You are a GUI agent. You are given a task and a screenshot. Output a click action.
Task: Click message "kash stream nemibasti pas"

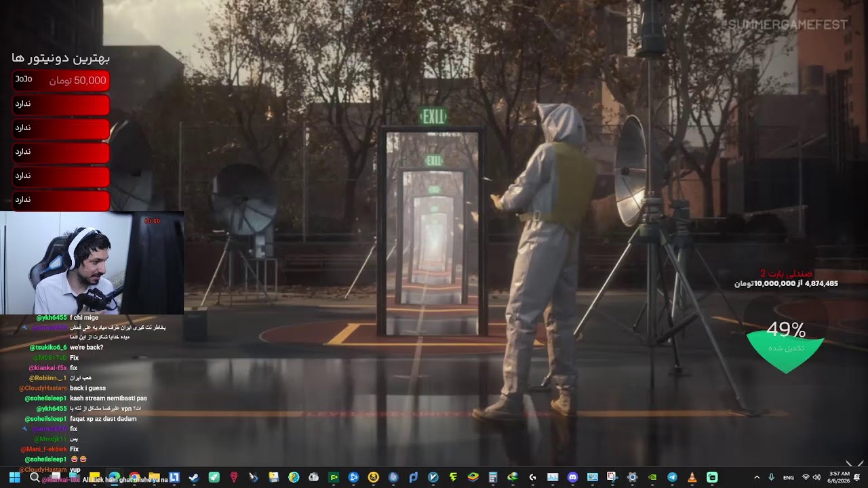(x=108, y=399)
